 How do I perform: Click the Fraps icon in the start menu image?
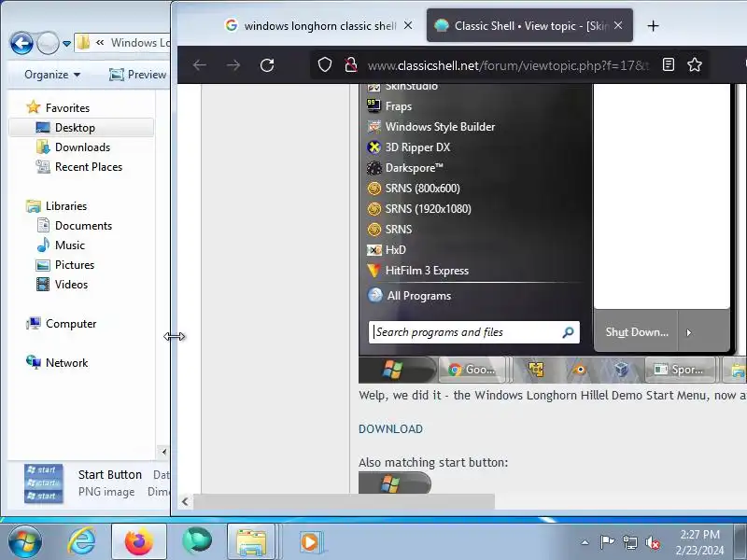pyautogui.click(x=374, y=105)
